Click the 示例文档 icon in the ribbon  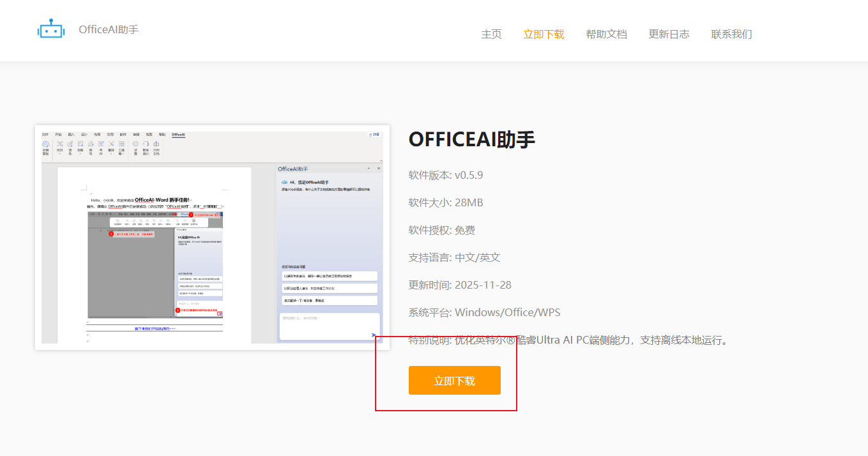click(156, 146)
